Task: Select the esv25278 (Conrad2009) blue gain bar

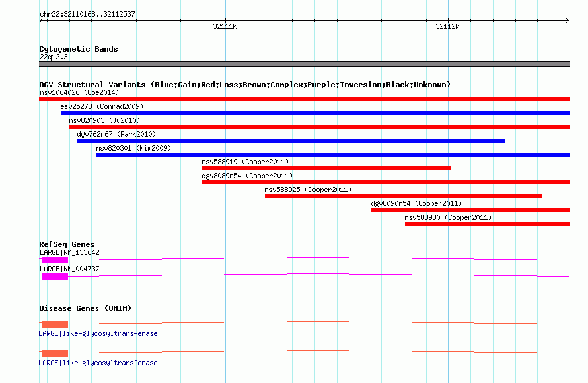Action: (x=315, y=113)
